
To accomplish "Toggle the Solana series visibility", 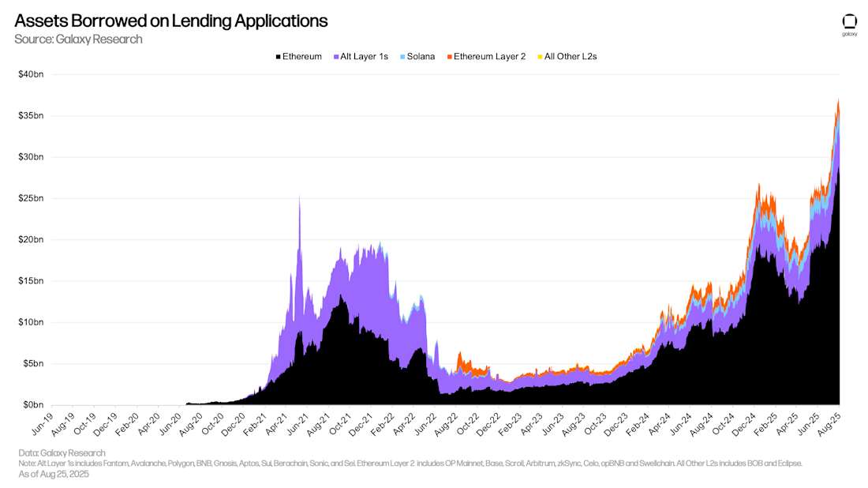I will pyautogui.click(x=418, y=56).
